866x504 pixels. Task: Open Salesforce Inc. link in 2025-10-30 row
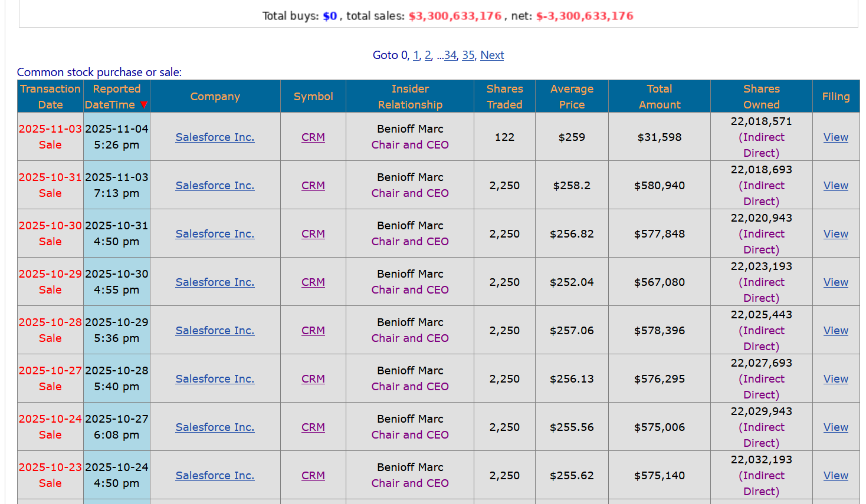pyautogui.click(x=215, y=233)
